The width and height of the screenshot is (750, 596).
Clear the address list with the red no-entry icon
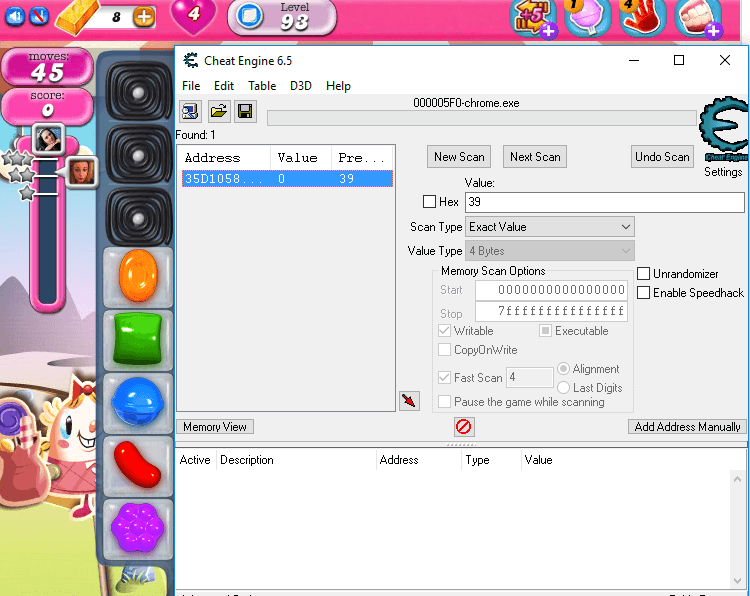(463, 426)
